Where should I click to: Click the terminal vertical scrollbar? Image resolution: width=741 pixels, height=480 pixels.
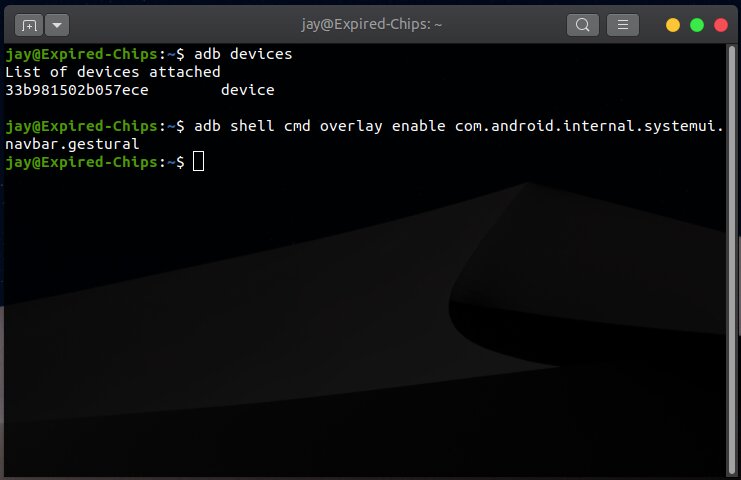(732, 260)
